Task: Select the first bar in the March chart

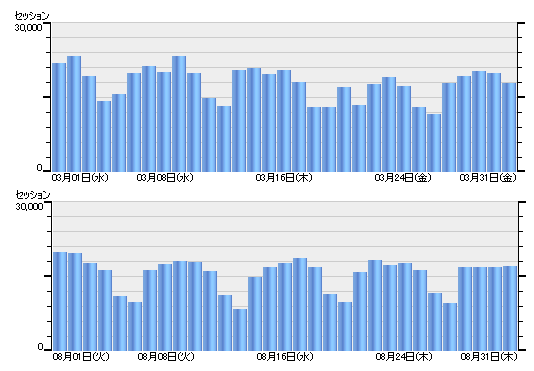Action: (59, 117)
